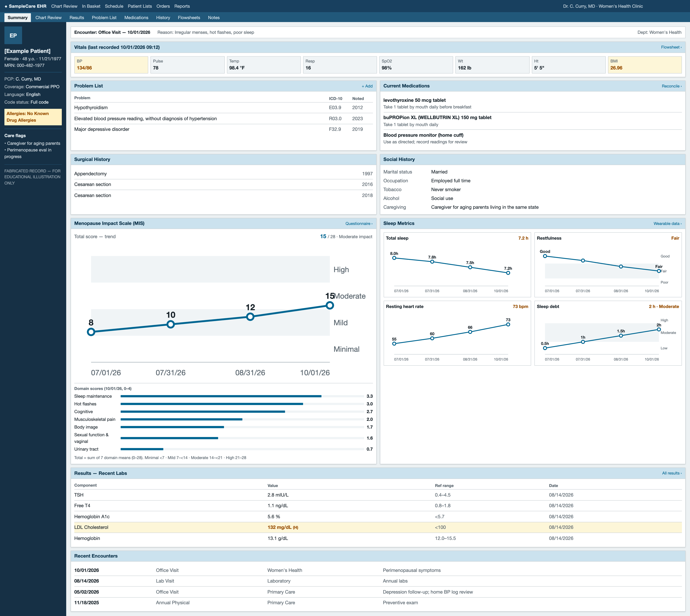Screen dimensions: 690x616
Task: Click the Allergies No Known Drug Allergies banner
Action: point(33,117)
